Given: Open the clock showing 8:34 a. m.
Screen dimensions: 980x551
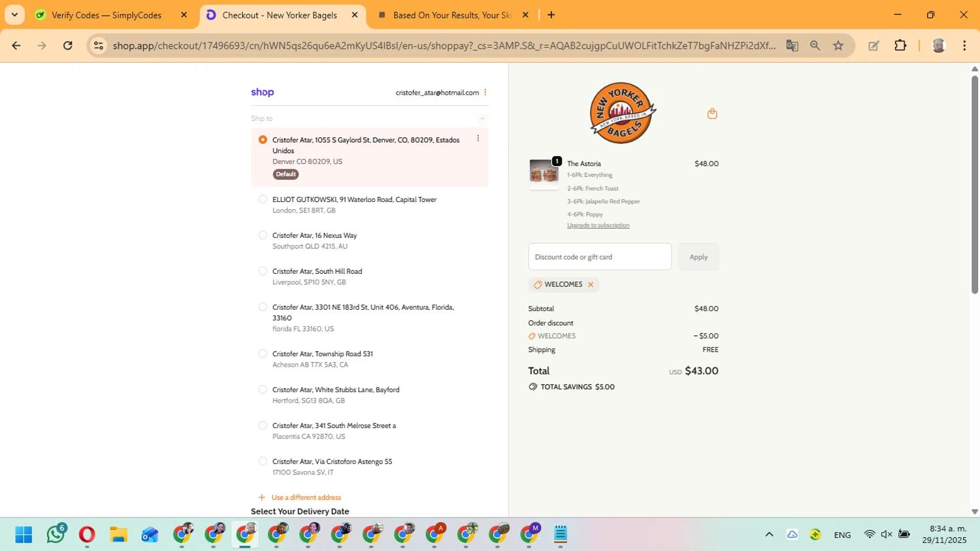Looking at the screenshot, I should [945, 534].
